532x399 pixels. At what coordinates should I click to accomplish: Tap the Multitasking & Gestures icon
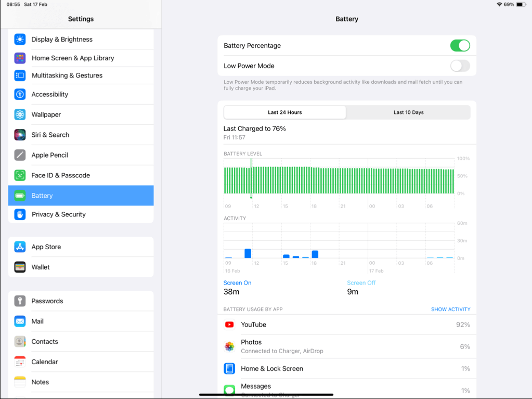click(20, 75)
